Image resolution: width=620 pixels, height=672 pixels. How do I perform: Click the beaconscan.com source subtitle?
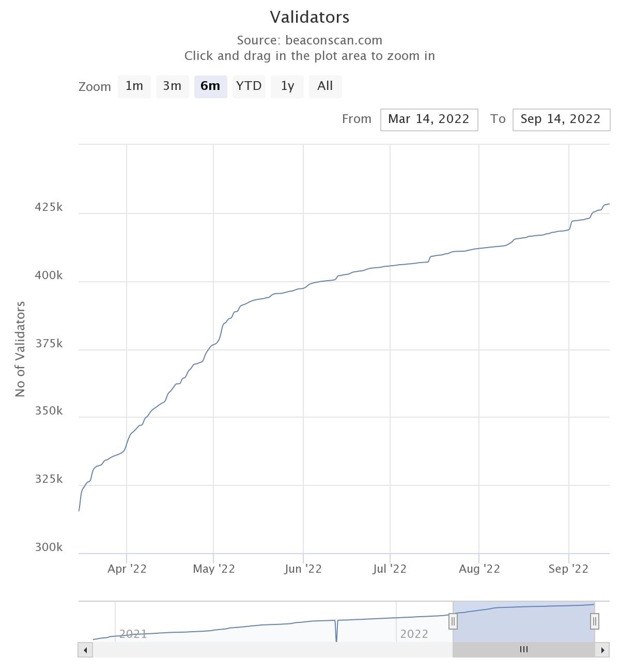[x=309, y=40]
